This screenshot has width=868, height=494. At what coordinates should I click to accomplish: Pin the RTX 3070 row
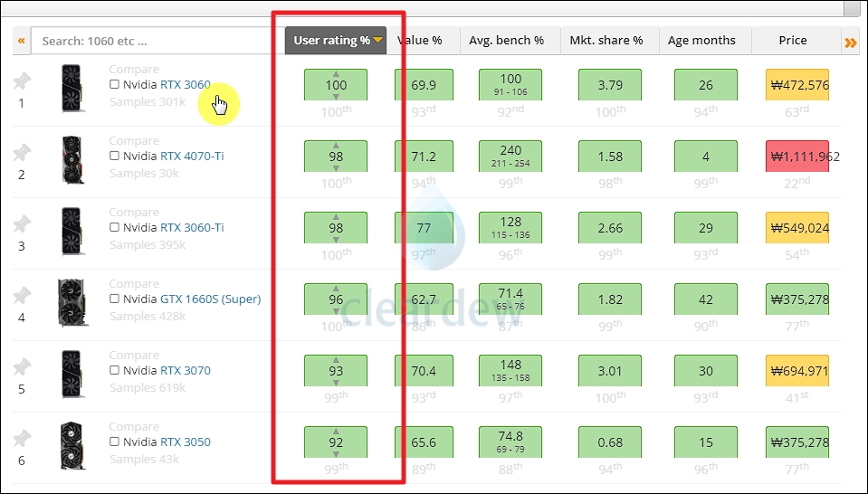[22, 366]
